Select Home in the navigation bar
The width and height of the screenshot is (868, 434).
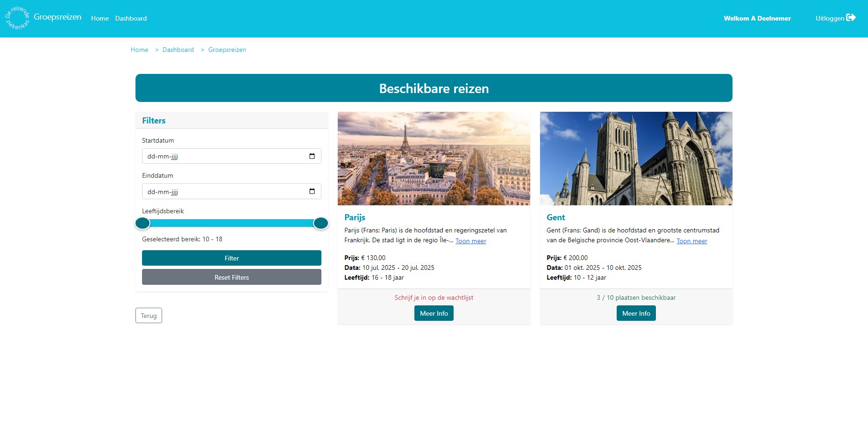(100, 18)
